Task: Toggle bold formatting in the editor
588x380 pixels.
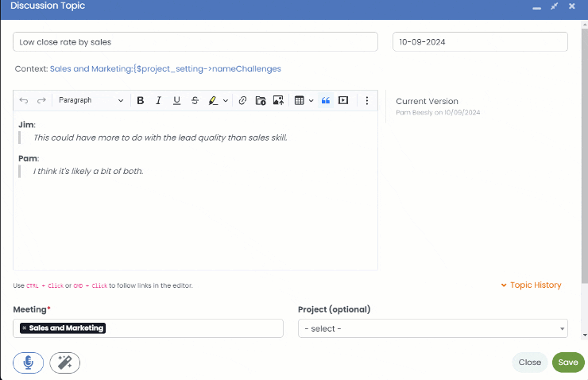Action: coord(141,101)
